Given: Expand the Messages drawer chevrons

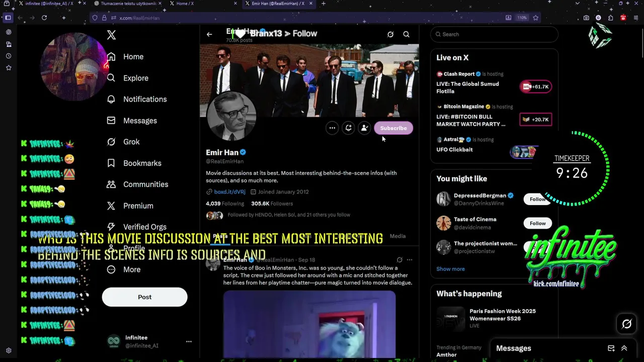Looking at the screenshot, I should [x=624, y=348].
